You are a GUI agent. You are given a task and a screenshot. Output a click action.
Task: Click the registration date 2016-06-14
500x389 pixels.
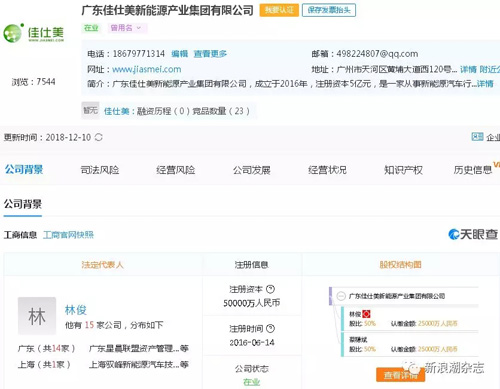(252, 342)
